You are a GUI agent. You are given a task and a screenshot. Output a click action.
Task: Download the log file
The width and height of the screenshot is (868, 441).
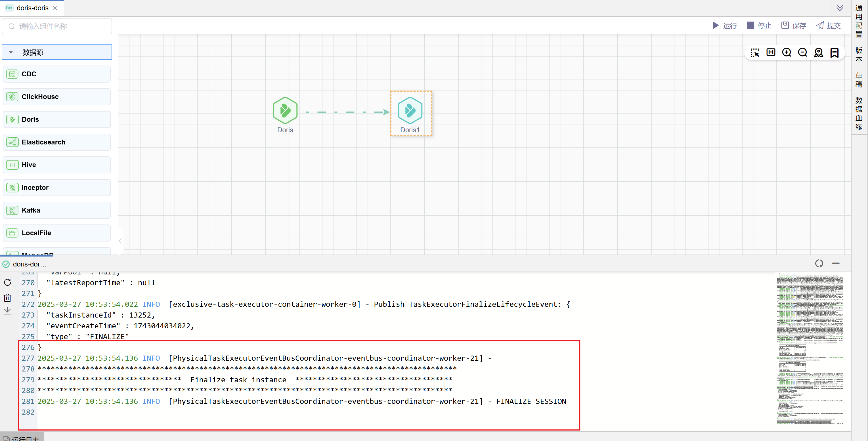7,311
